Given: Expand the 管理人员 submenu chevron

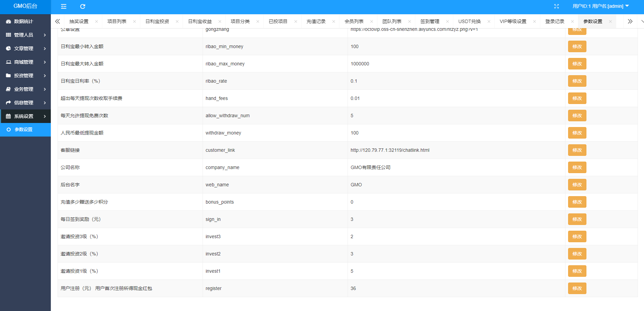Looking at the screenshot, I should (44, 35).
